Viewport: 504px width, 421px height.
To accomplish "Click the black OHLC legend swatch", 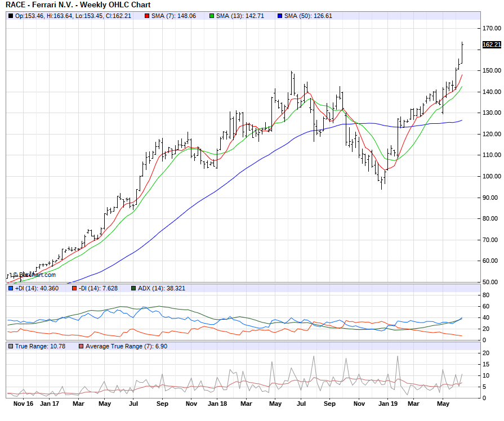I will coord(11,16).
